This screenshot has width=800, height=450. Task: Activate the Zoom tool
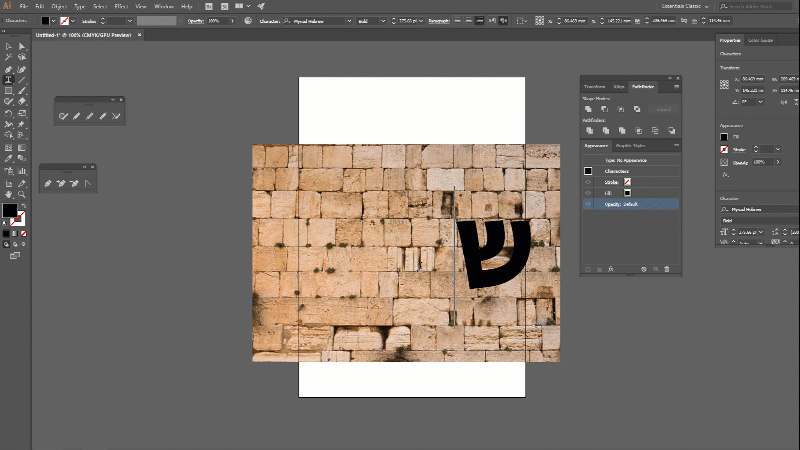click(21, 192)
